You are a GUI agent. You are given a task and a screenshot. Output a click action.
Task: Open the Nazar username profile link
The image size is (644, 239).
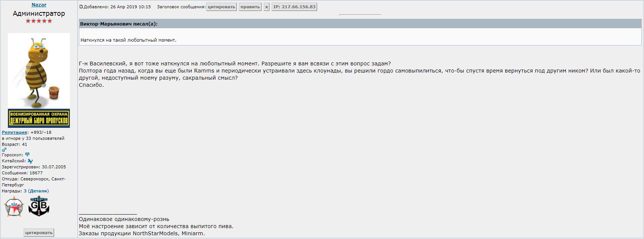click(39, 5)
